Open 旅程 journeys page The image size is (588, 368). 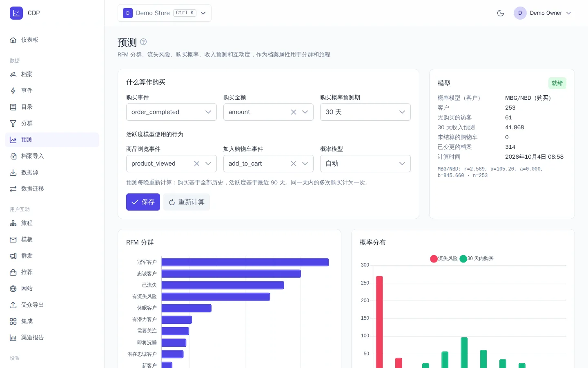coord(52,223)
